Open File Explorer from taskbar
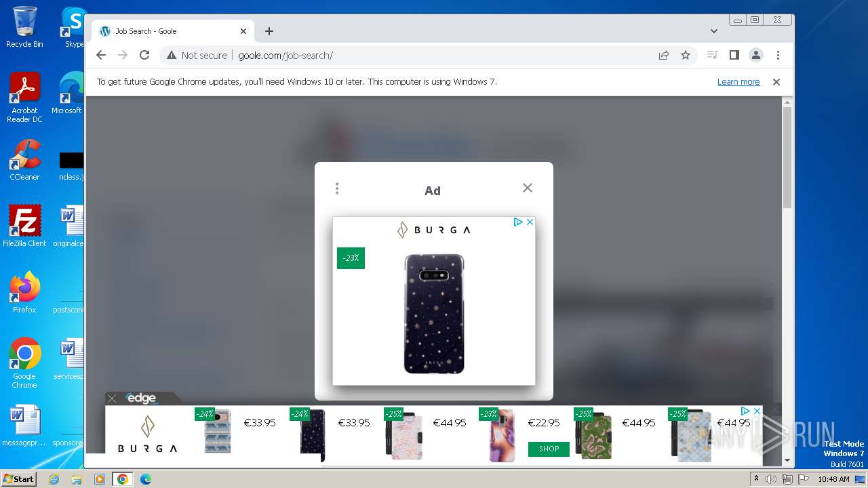 pos(77,479)
